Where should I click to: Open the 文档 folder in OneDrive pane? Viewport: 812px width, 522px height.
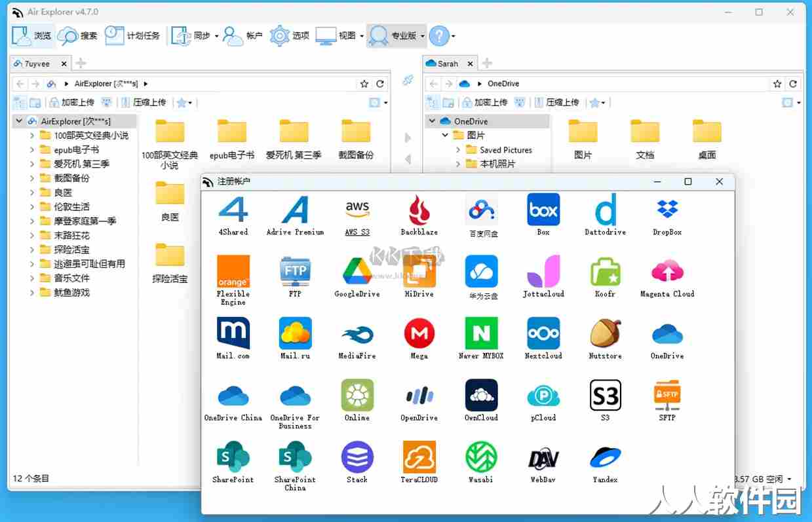pyautogui.click(x=645, y=140)
